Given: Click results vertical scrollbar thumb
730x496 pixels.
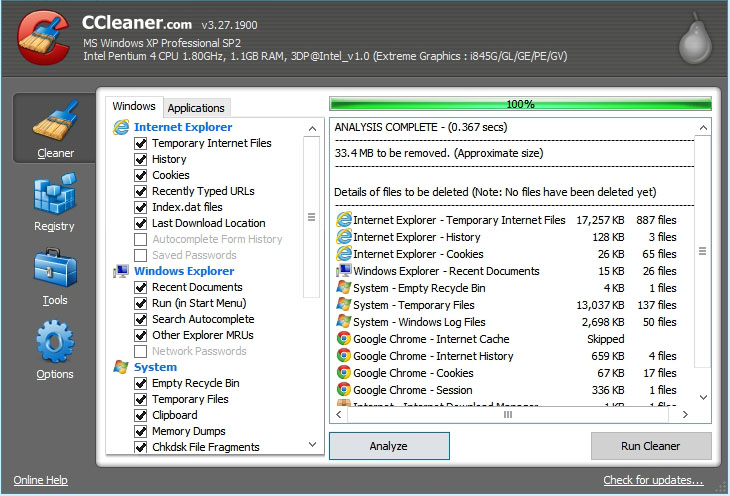Looking at the screenshot, I should (x=703, y=251).
